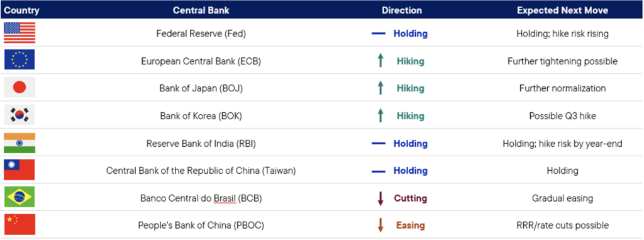Click the Brazil flag icon

pos(19,197)
